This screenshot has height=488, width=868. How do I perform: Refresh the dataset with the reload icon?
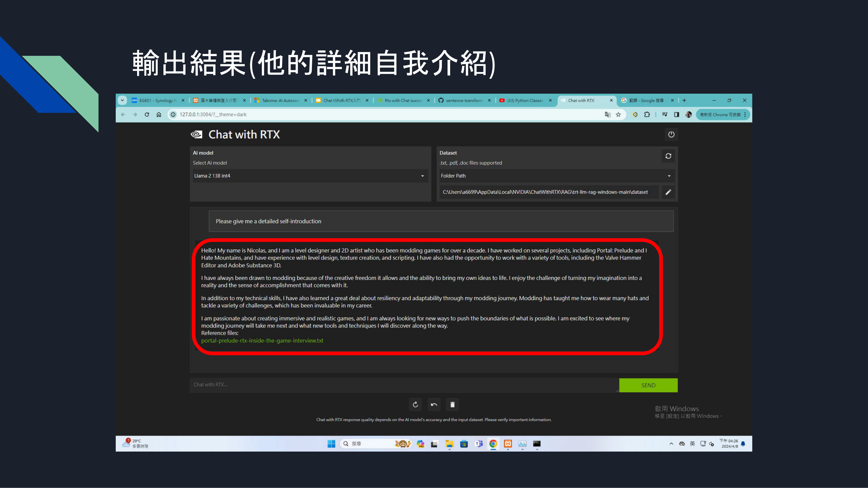click(668, 156)
